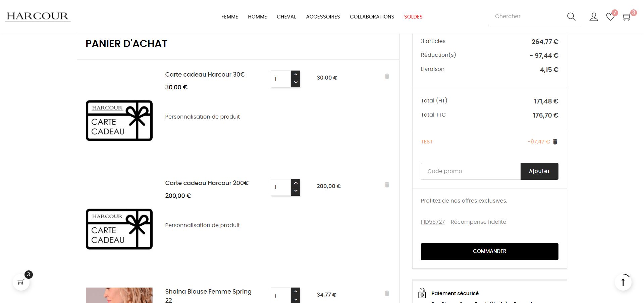
Task: Click the search magnifier icon
Action: tap(571, 16)
